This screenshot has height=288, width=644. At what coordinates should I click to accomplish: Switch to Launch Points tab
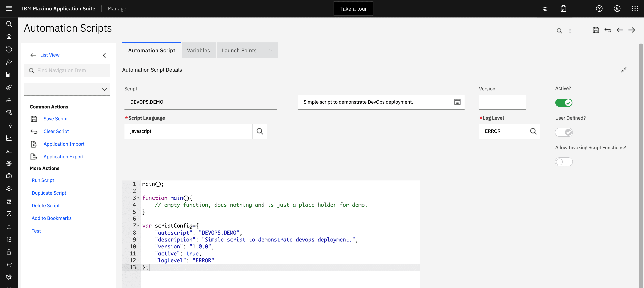pyautogui.click(x=239, y=50)
